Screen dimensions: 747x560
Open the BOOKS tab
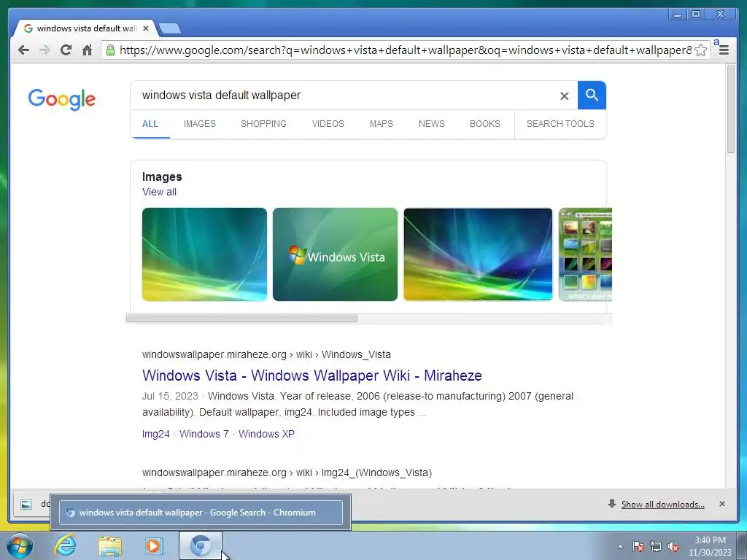(x=485, y=124)
